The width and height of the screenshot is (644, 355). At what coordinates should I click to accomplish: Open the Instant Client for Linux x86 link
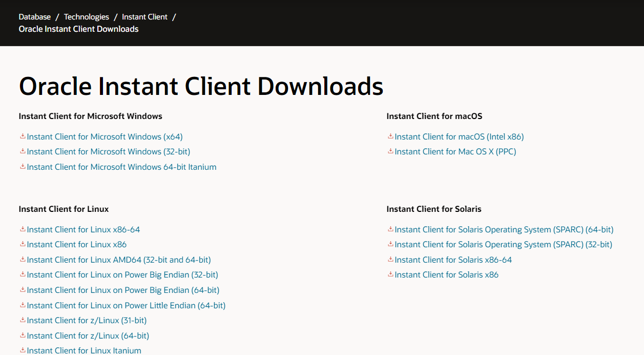coord(77,245)
